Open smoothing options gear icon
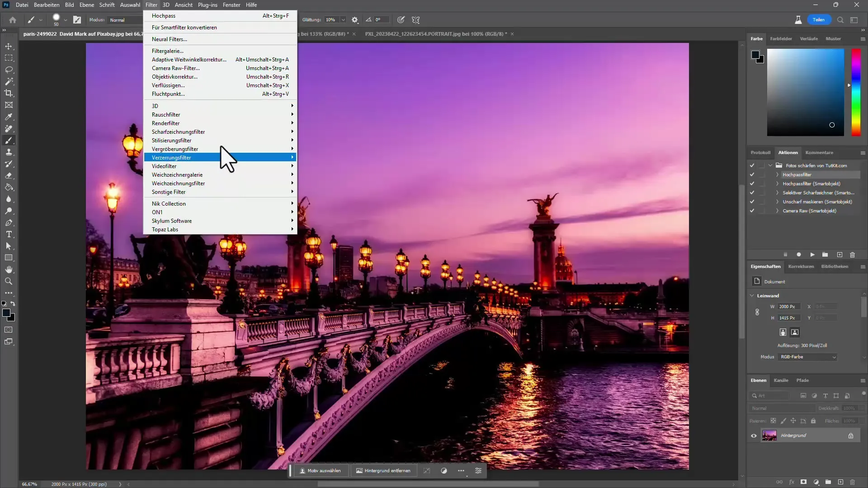868x488 pixels. pyautogui.click(x=355, y=20)
